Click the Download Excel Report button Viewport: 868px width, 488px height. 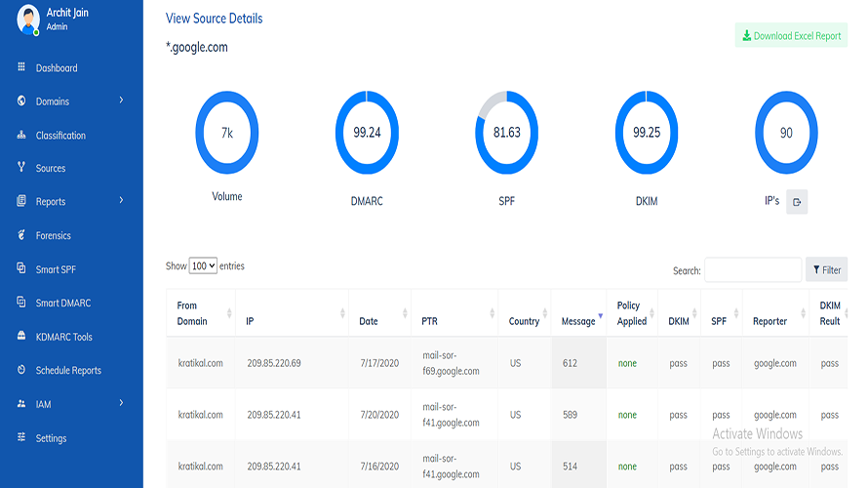(x=791, y=35)
